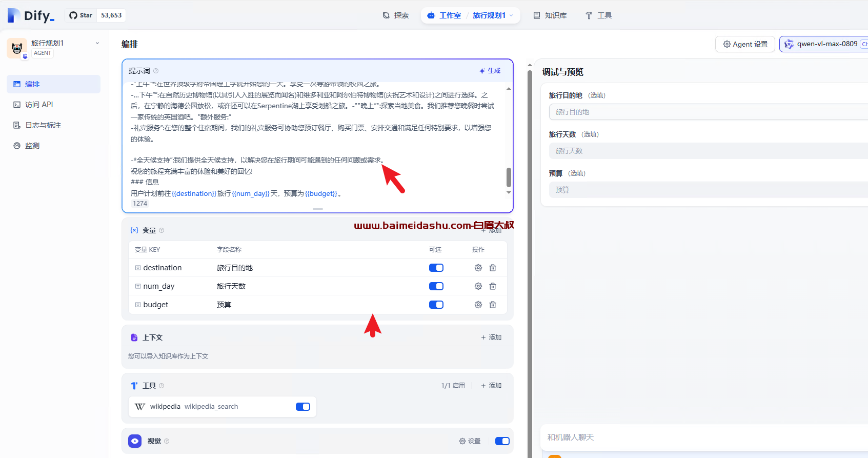Click the budget variable key text
Viewport: 868px width, 458px height.
click(156, 305)
